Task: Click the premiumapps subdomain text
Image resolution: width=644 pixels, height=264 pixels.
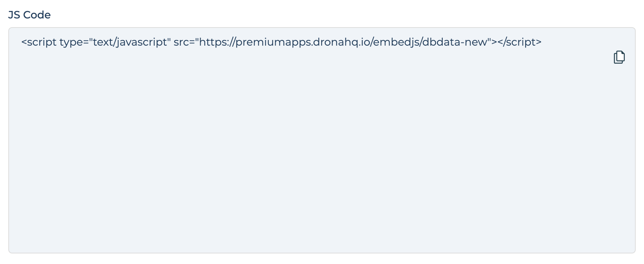Action: [273, 42]
